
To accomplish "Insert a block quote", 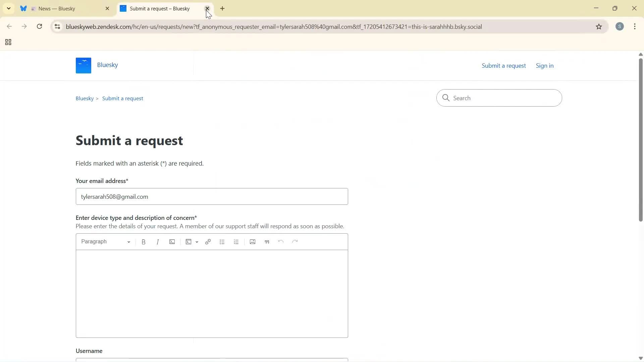I will (267, 242).
